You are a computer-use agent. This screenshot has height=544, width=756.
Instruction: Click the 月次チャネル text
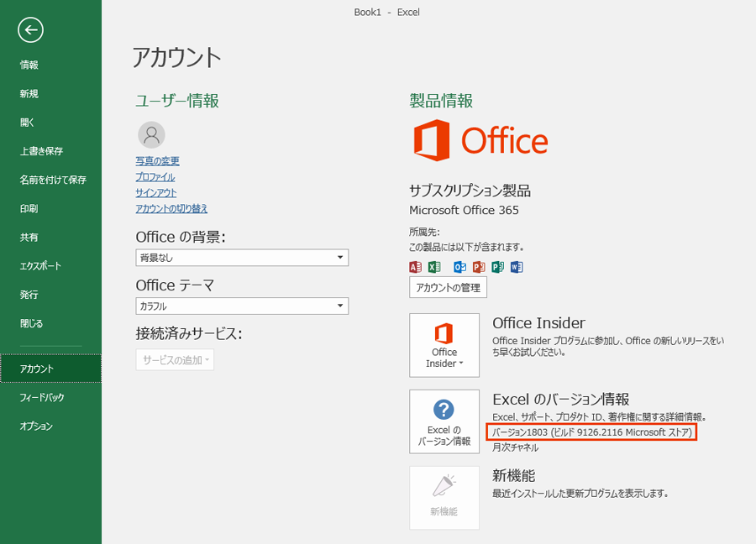516,447
